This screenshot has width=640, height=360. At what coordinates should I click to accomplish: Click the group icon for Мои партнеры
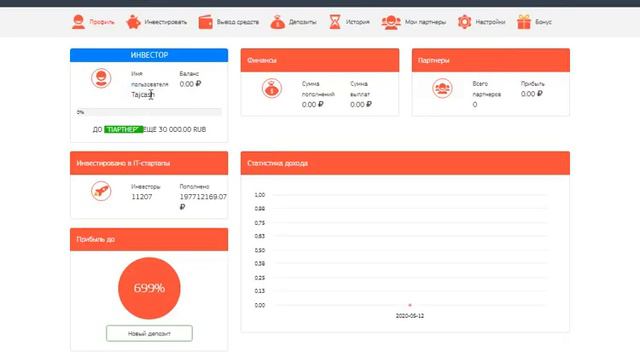[391, 22]
